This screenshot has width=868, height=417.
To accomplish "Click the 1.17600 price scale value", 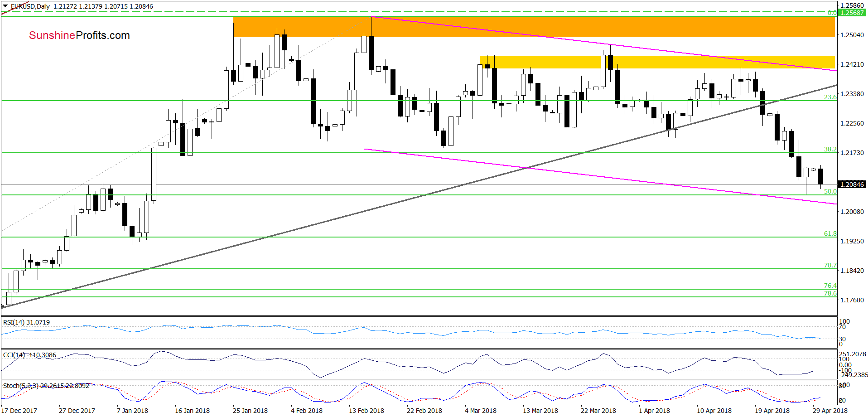I will pyautogui.click(x=852, y=300).
